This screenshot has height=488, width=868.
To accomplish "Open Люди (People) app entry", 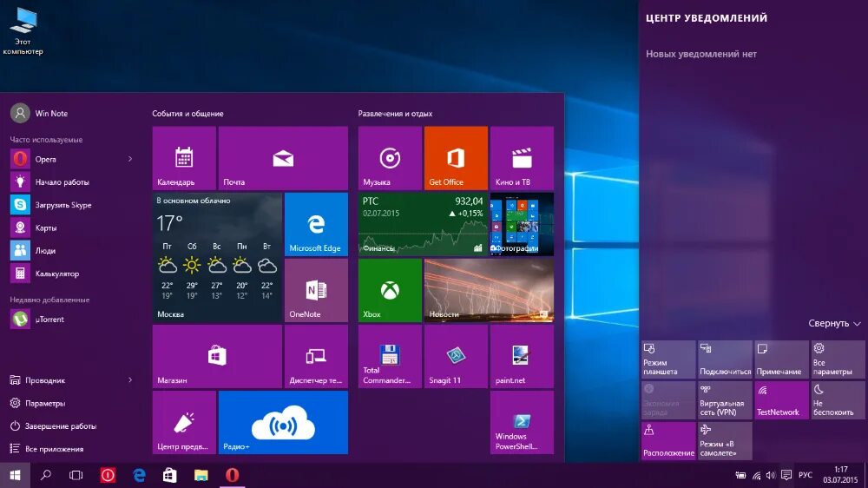I will tap(72, 250).
